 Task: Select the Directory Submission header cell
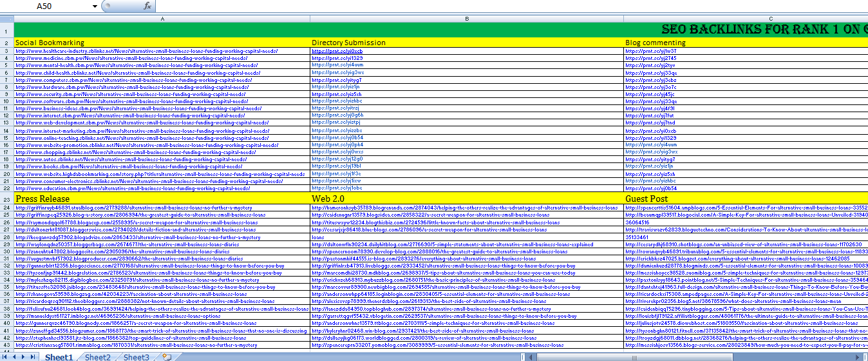pos(466,43)
